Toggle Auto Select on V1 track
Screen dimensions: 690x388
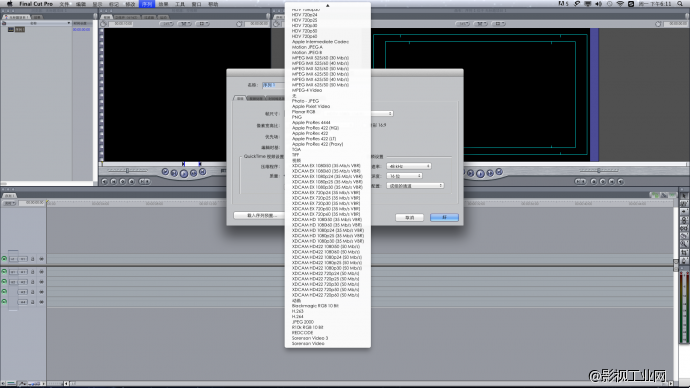pyautogui.click(x=41, y=259)
